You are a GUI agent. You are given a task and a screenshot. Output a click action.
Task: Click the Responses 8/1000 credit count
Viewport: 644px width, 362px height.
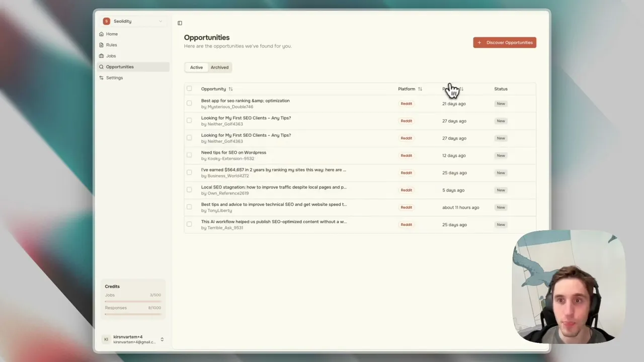pos(154,308)
